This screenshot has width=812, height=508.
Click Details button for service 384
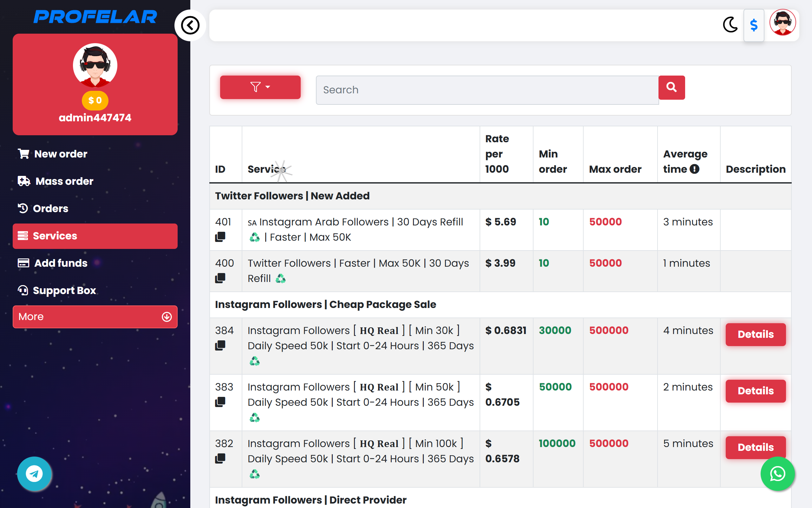tap(755, 334)
